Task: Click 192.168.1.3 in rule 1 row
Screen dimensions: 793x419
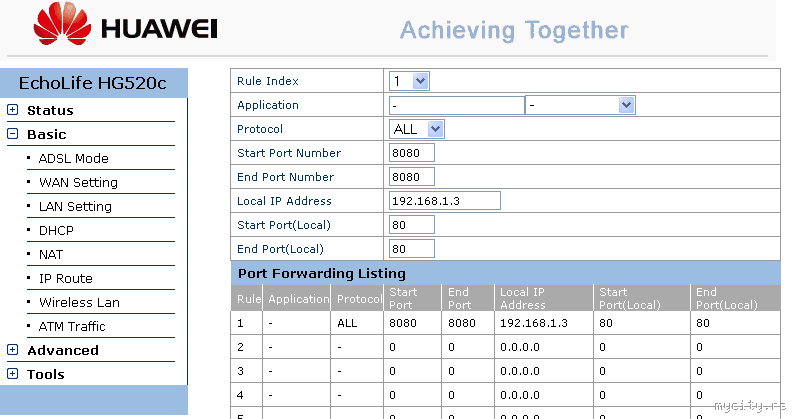Action: coord(534,323)
